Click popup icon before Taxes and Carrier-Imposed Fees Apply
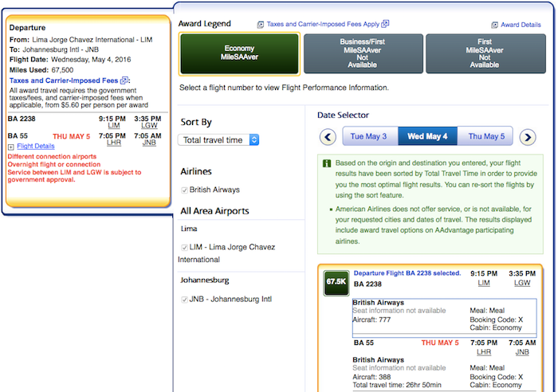This screenshot has height=392, width=558. coord(261,25)
